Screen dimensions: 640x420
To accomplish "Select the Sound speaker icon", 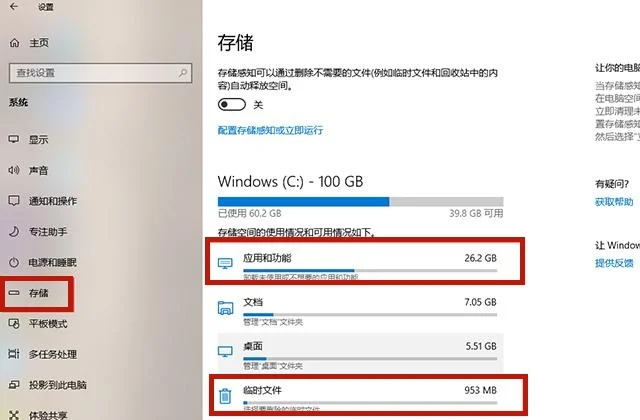I will [x=14, y=170].
